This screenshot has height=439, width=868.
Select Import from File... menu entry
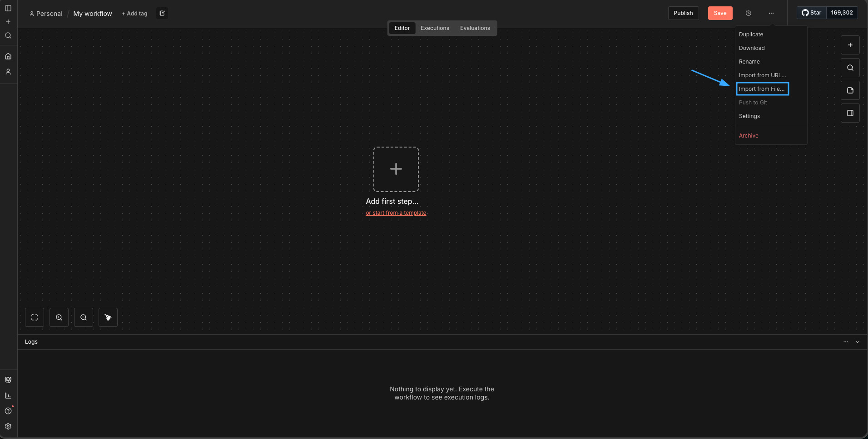coord(762,89)
